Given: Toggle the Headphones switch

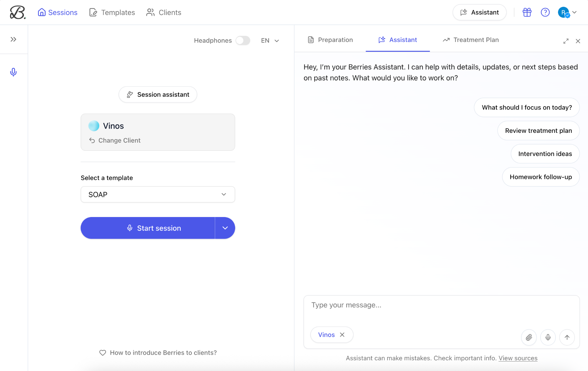Looking at the screenshot, I should click(243, 40).
